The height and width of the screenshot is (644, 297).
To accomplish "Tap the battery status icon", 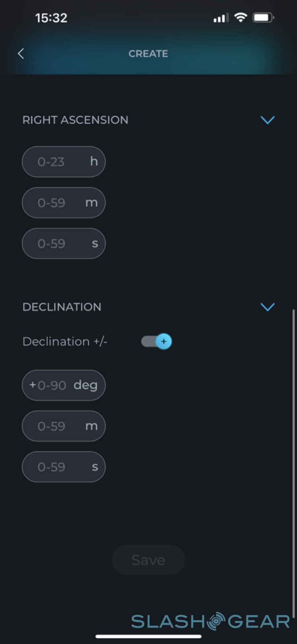I will coord(263,18).
